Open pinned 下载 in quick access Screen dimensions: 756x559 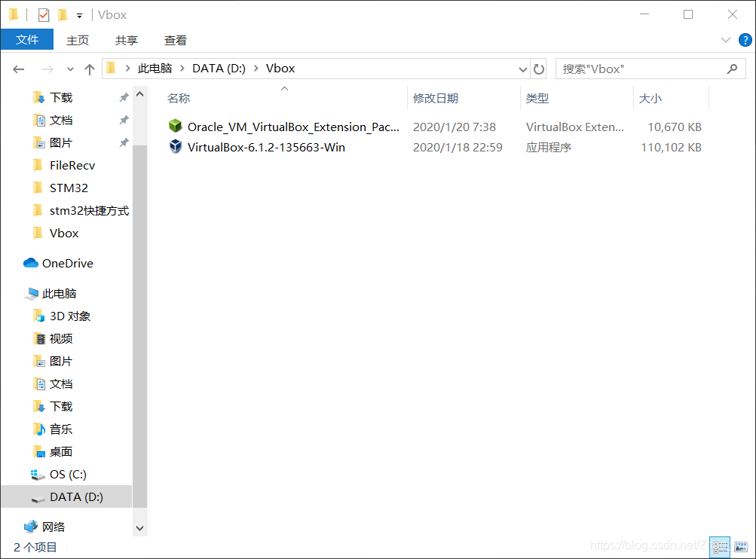click(61, 97)
